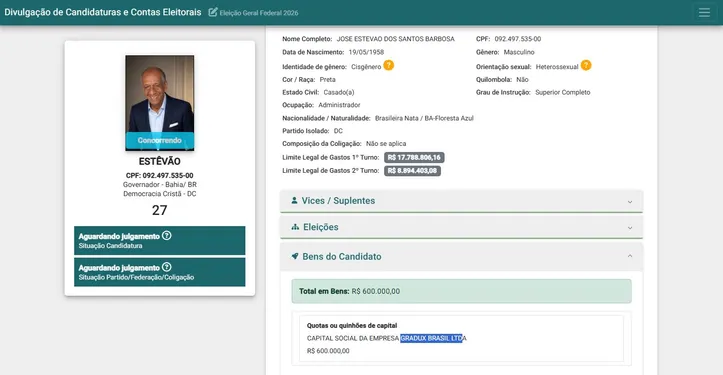Screen dimensions: 723x375
Task: Click the Bens do Candidato section title
Action: 342,256
